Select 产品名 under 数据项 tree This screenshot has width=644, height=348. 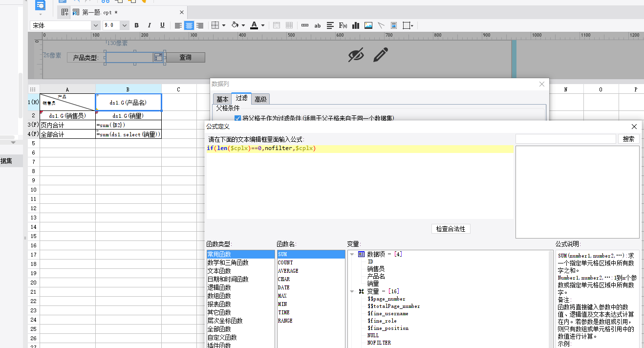pos(376,276)
